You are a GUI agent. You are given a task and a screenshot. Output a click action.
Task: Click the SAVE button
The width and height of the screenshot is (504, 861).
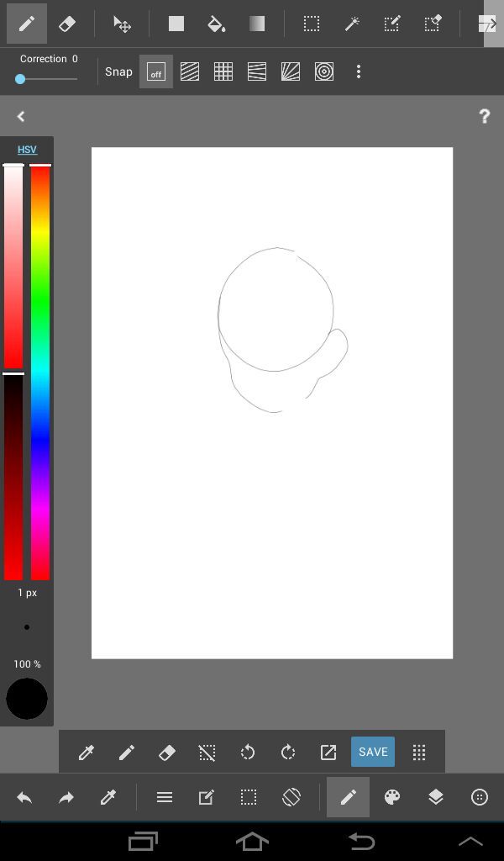(373, 752)
